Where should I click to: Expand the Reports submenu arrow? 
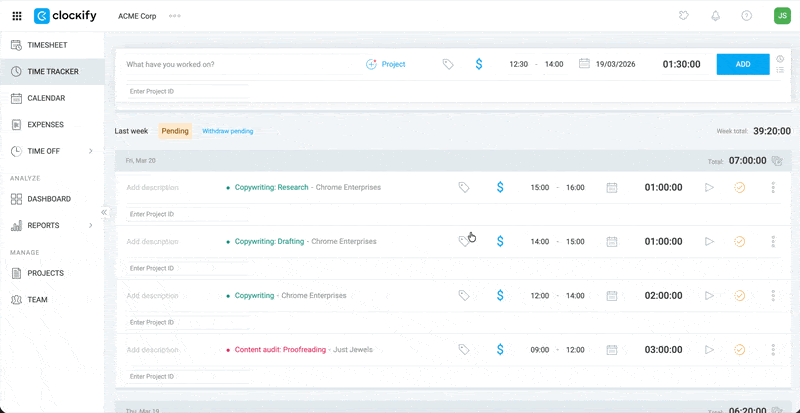[91, 226]
